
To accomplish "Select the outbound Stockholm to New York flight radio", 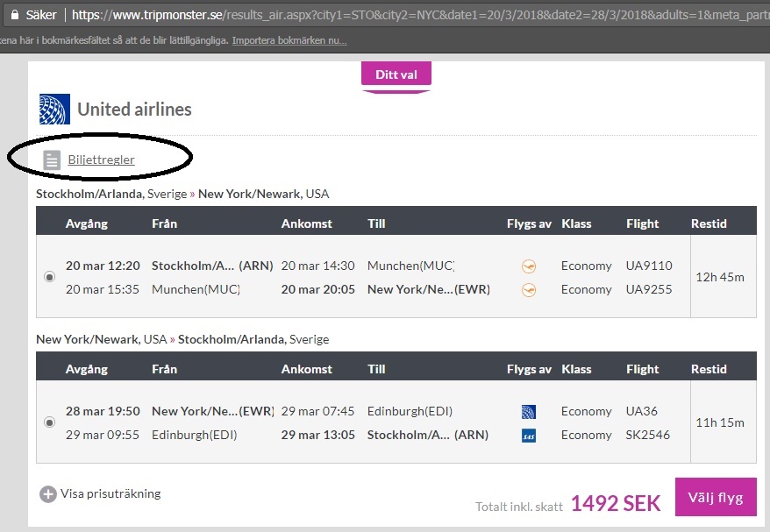I will tap(50, 277).
